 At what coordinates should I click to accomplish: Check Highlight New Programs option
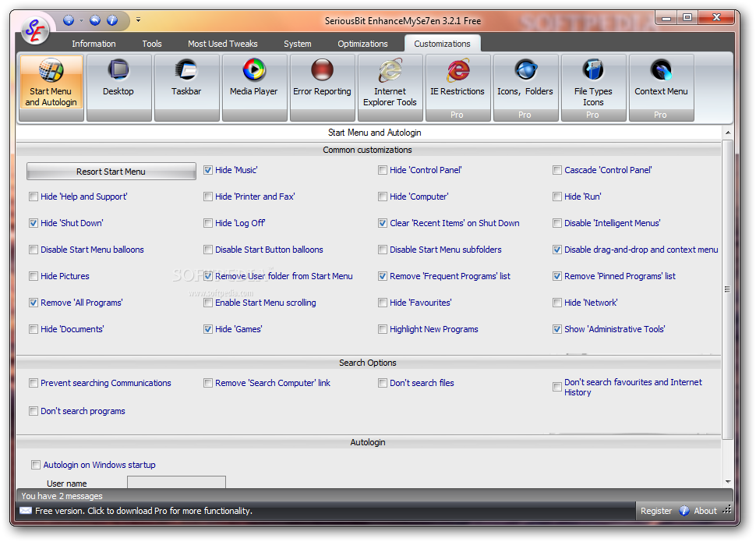(x=383, y=329)
